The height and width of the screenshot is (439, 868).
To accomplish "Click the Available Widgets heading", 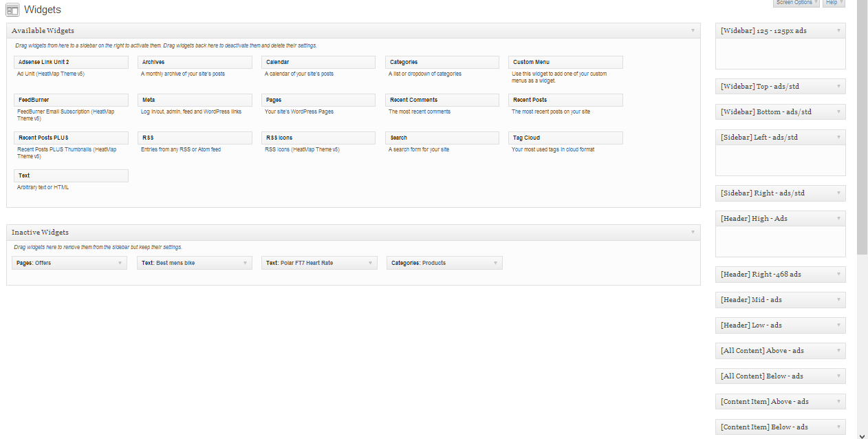I will [x=43, y=31].
